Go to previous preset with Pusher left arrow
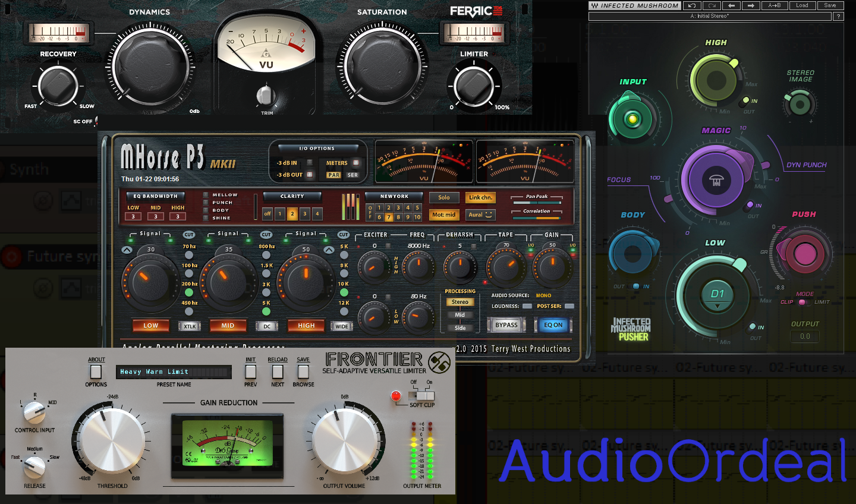 click(x=732, y=5)
